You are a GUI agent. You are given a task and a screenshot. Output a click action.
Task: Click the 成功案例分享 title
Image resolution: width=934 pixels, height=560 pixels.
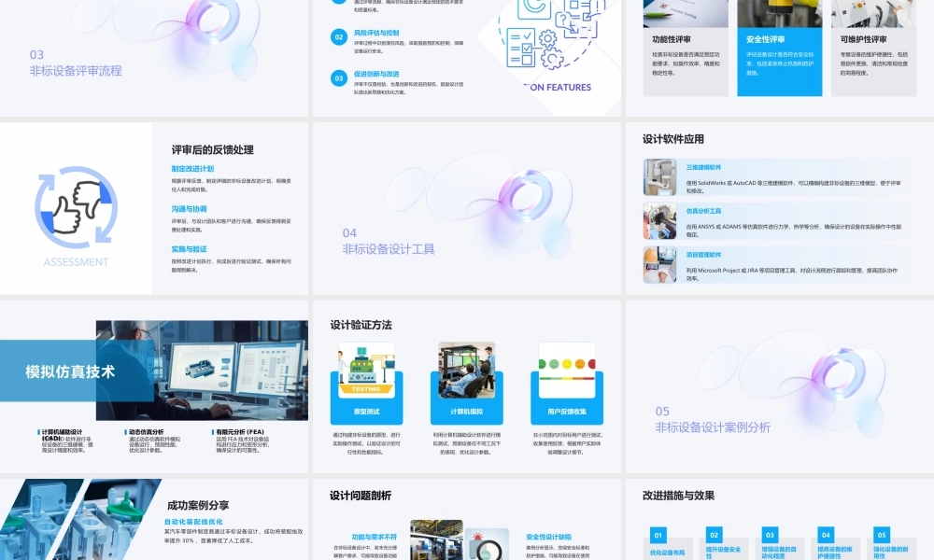click(198, 505)
